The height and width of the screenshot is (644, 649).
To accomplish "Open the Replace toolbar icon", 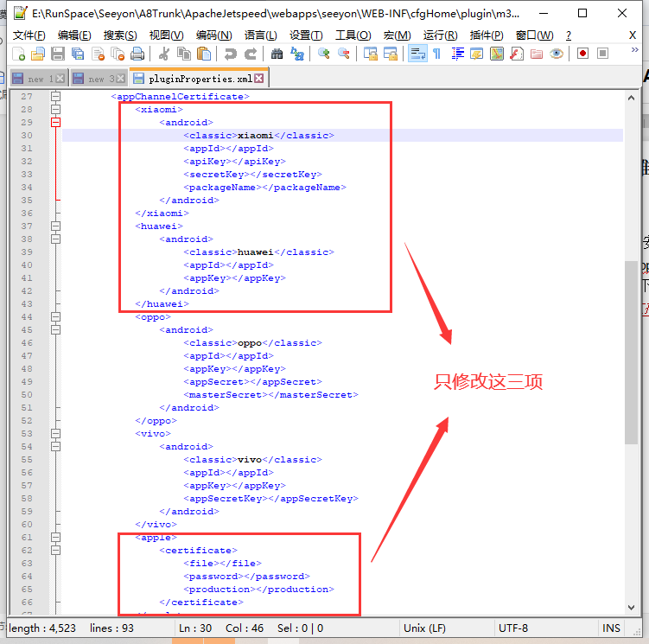I will 297,54.
